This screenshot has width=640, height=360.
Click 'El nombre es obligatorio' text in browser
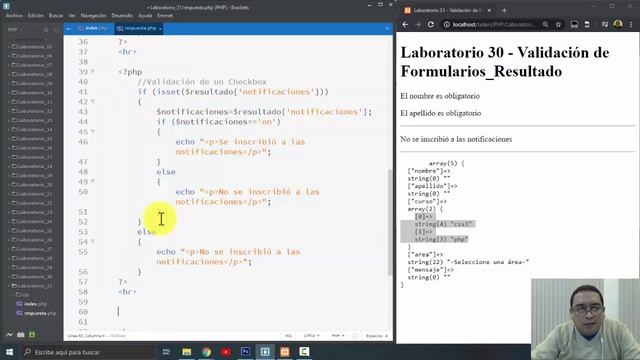tap(440, 96)
